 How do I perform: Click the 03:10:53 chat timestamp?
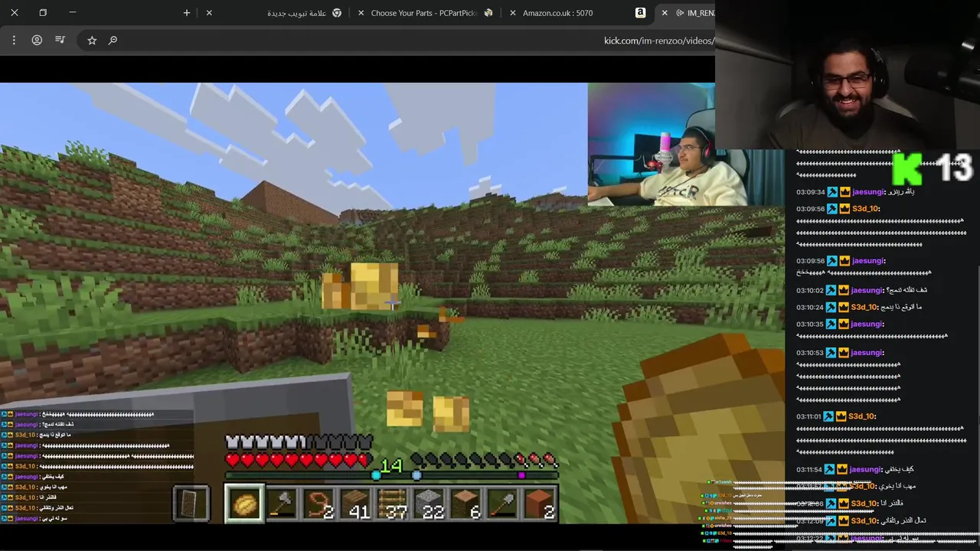809,353
